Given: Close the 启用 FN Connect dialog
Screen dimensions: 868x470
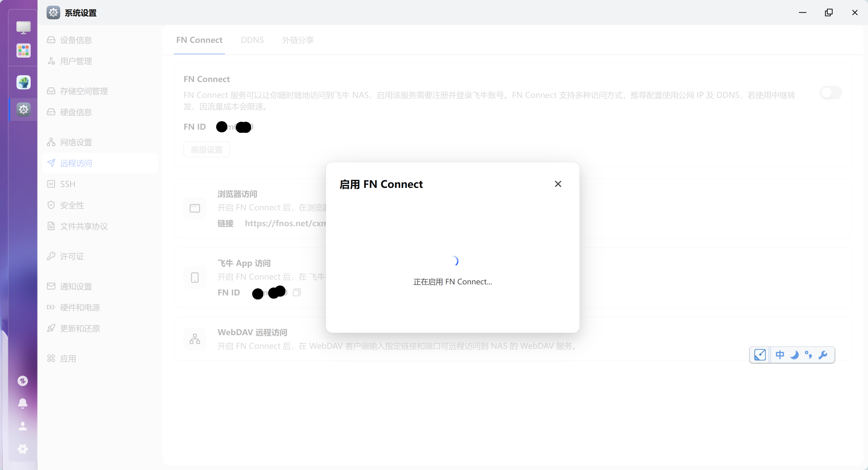Looking at the screenshot, I should (x=558, y=184).
